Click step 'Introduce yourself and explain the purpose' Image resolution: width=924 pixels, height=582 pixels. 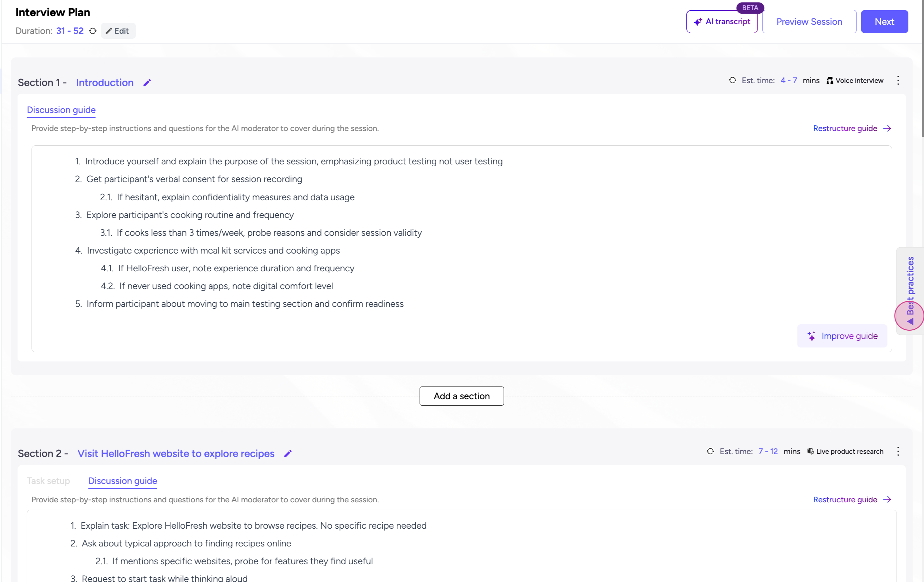pos(294,162)
